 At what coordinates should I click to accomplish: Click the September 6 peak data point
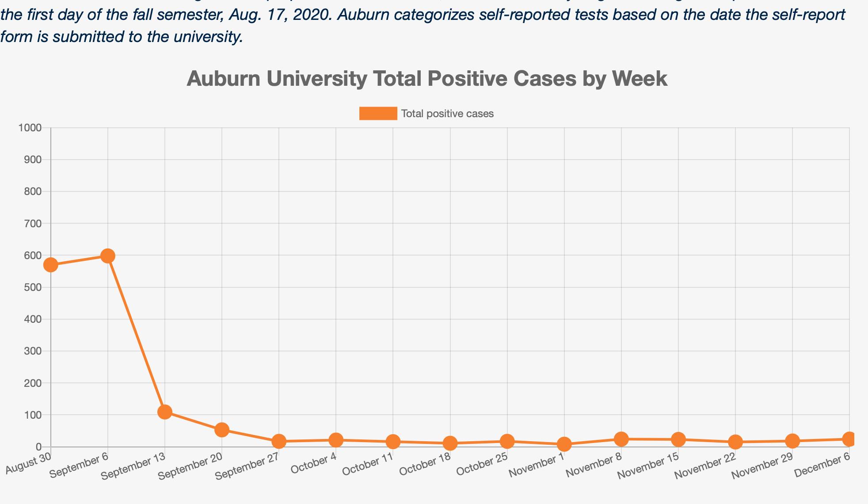click(x=108, y=256)
